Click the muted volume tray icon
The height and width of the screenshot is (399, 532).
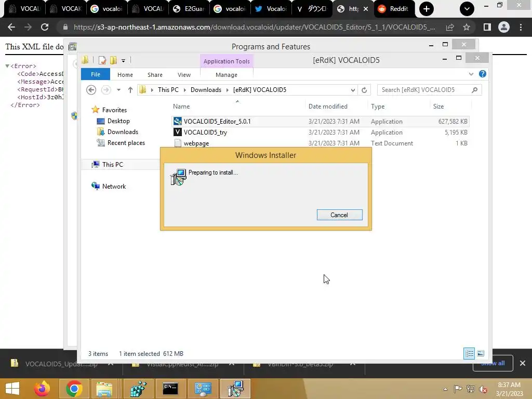click(483, 389)
